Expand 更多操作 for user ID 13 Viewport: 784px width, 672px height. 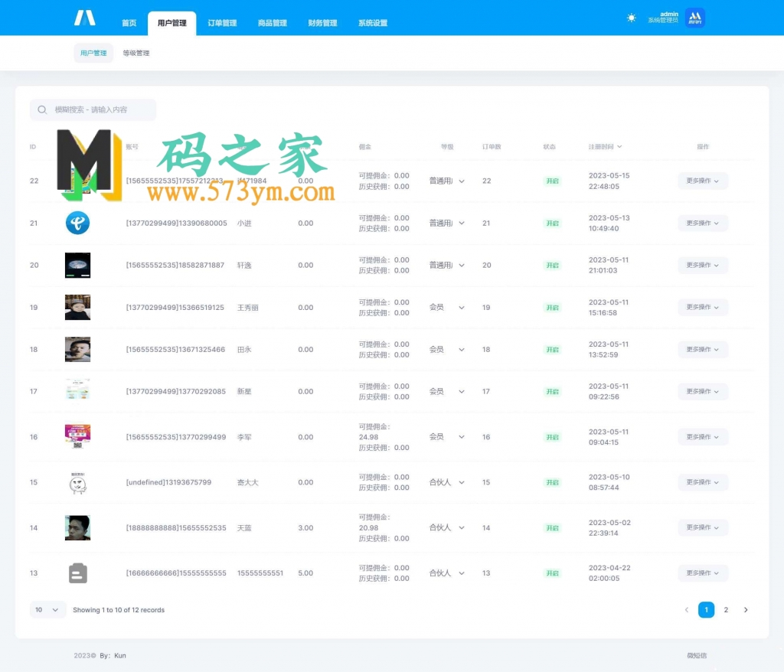click(703, 573)
